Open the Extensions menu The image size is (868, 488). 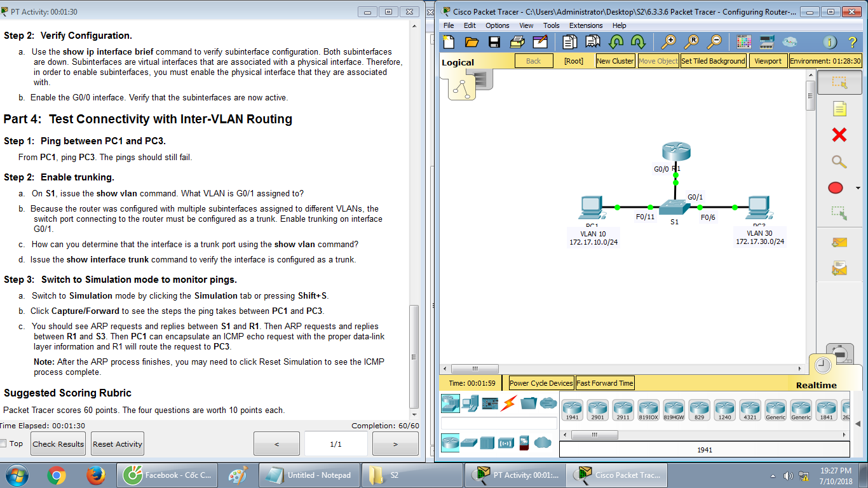tap(586, 25)
